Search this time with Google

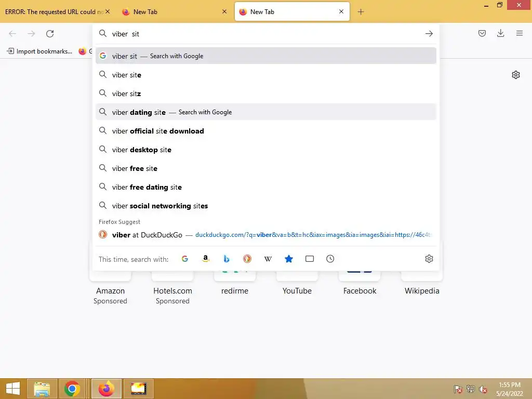185,259
